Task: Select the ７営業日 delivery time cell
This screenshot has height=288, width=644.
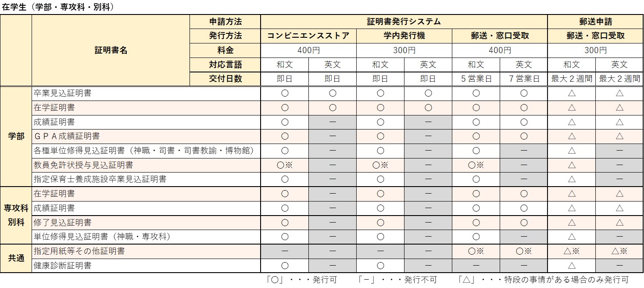Action: pyautogui.click(x=523, y=79)
